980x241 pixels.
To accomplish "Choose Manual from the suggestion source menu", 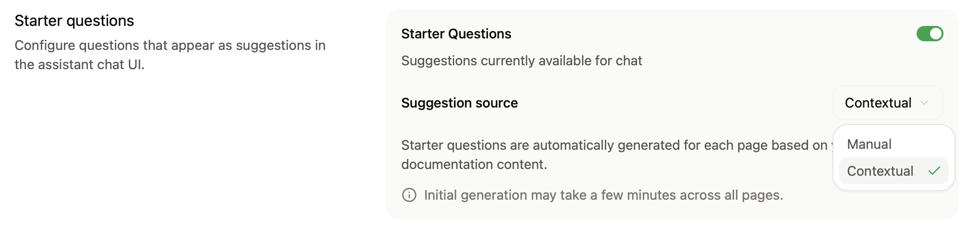I will 893,144.
